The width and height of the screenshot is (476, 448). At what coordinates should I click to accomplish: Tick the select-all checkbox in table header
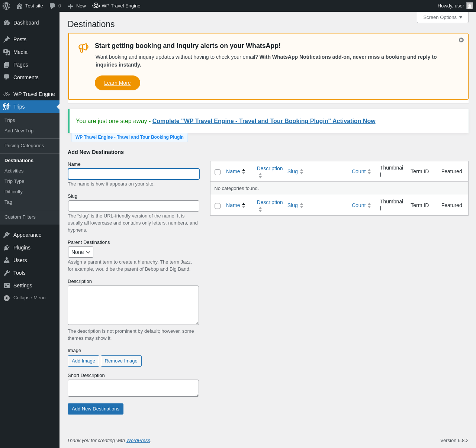pyautogui.click(x=218, y=172)
